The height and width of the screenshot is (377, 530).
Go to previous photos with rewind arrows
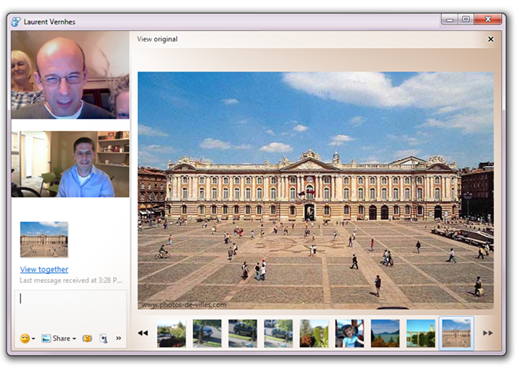(143, 333)
